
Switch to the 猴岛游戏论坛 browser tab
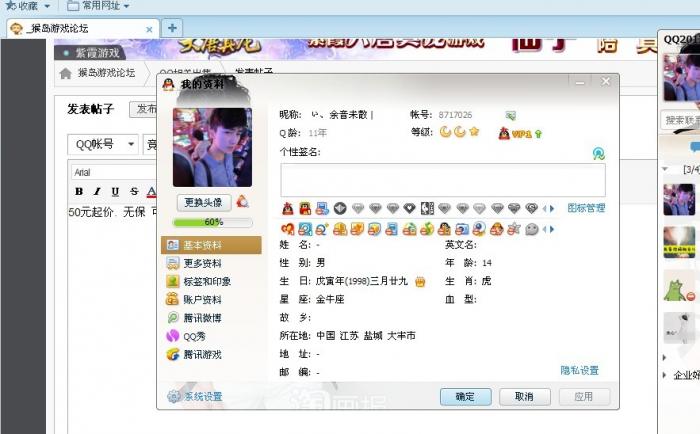tap(83, 29)
